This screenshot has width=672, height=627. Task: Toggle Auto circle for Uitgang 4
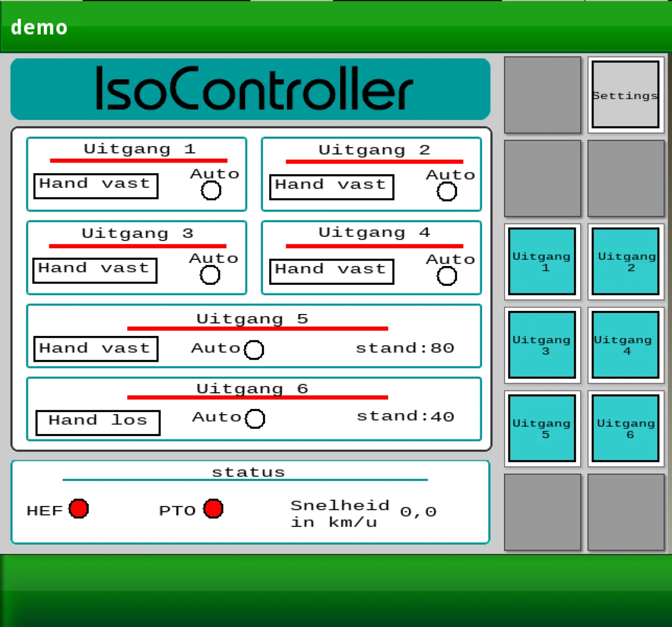[447, 276]
